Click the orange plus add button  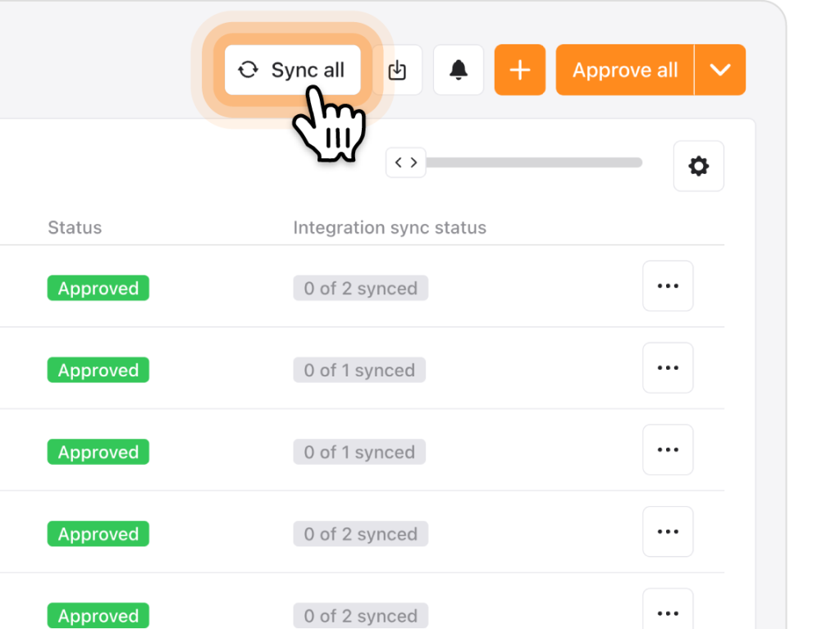(x=520, y=71)
